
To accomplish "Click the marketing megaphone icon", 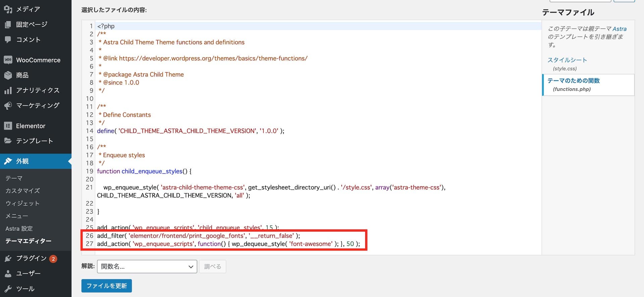I will (8, 106).
